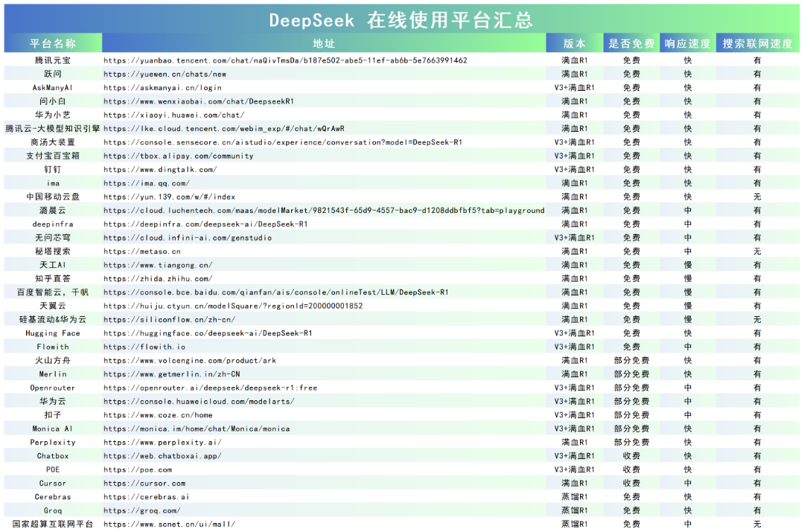Open the openrouter.ai deepseek-r1:free URL
Image resolution: width=804 pixels, height=532 pixels.
coord(210,388)
